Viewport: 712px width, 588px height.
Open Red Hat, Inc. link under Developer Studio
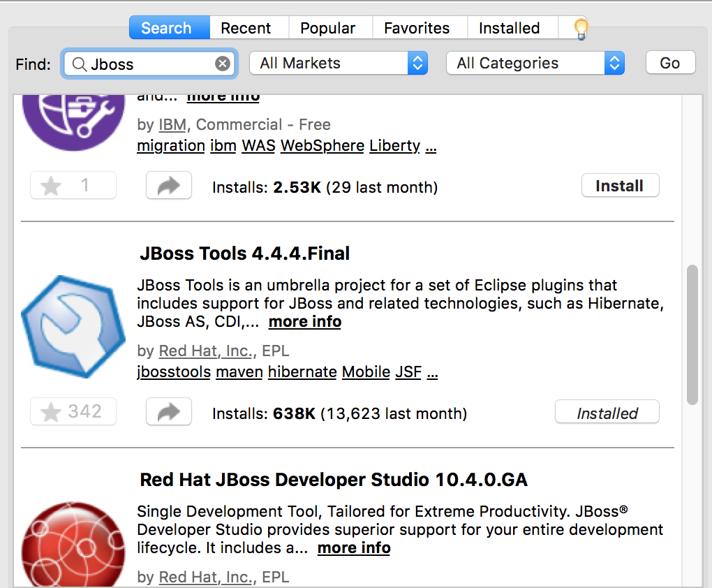[x=207, y=577]
